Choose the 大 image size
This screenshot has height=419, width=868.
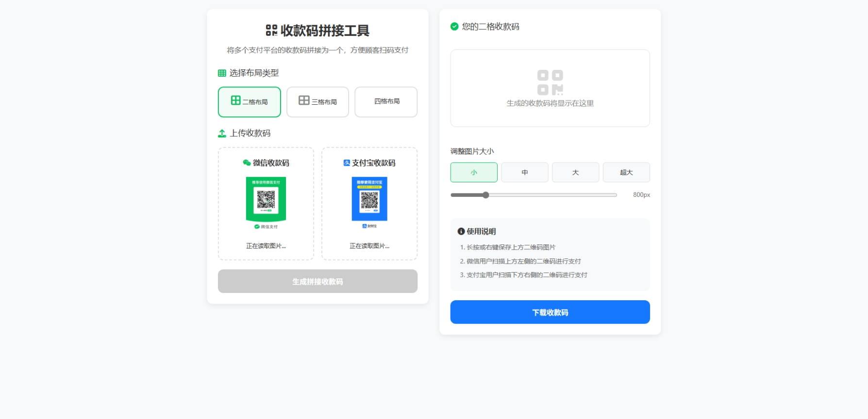(575, 172)
